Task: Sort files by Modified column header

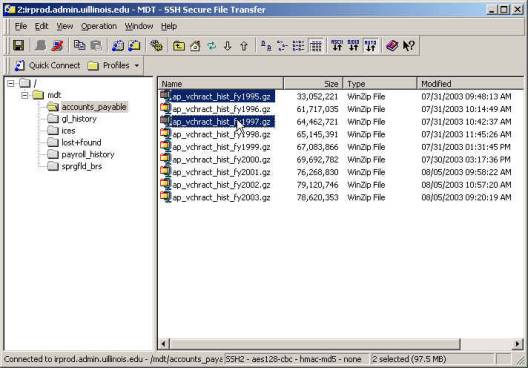Action: click(470, 83)
